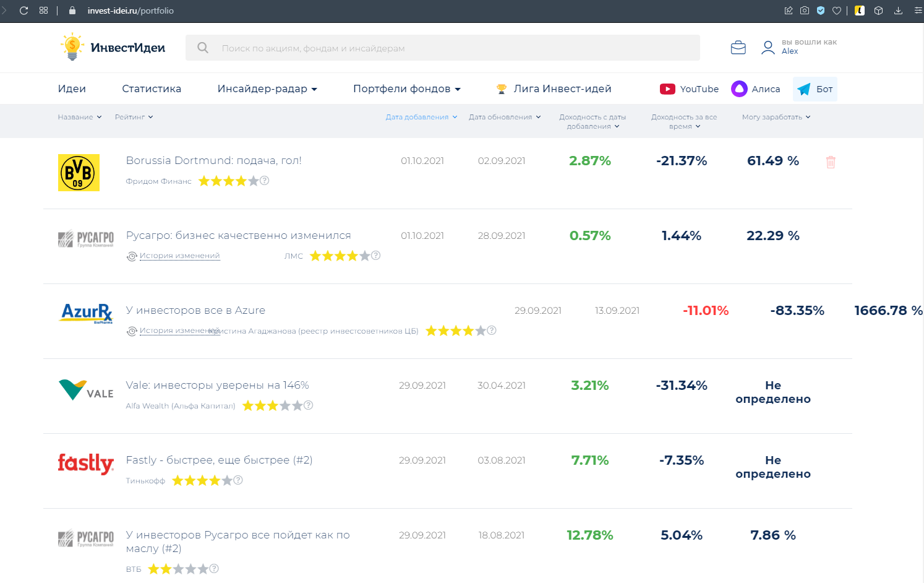The image size is (924, 583).
Task: Click help icon beside ВТБ rating stars
Action: [214, 569]
